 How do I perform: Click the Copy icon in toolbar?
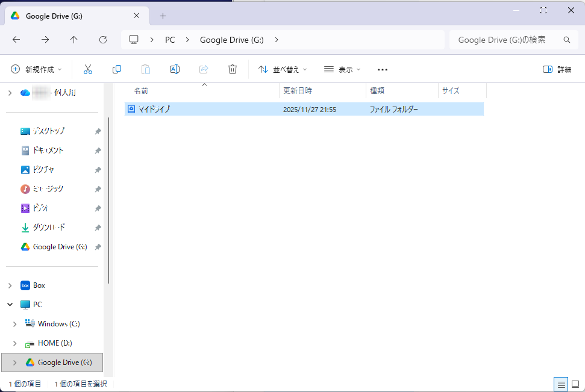pos(117,69)
